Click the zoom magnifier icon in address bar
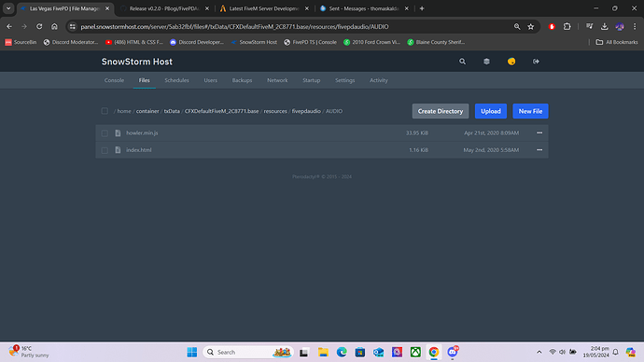The image size is (644, 362). [x=517, y=27]
